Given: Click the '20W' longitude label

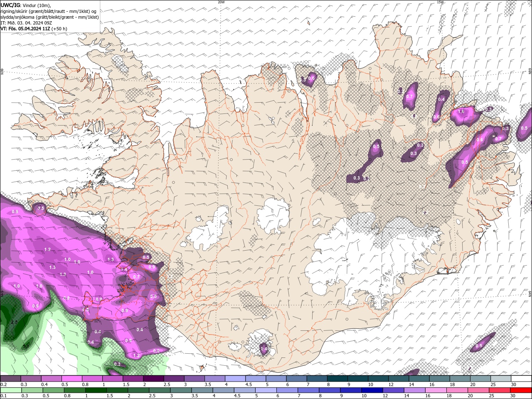Looking at the screenshot, I should [221, 2].
